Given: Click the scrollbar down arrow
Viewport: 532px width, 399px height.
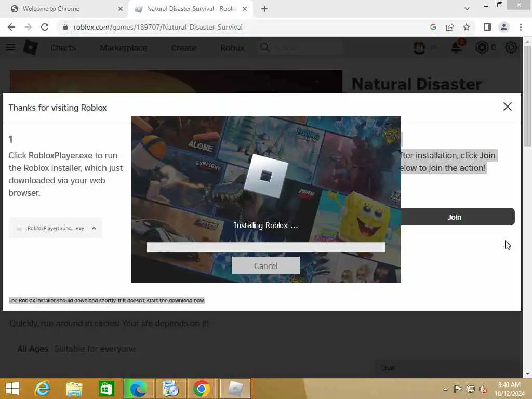Looking at the screenshot, I should (527, 374).
